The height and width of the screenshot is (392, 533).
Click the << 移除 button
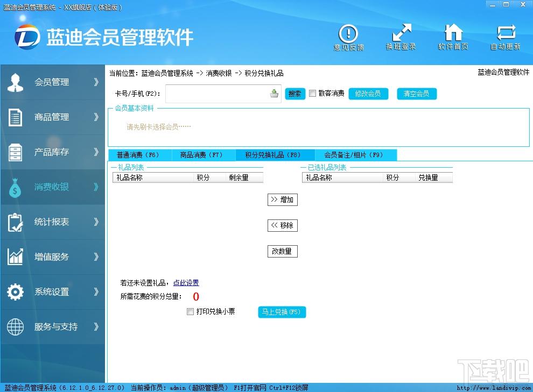[283, 225]
